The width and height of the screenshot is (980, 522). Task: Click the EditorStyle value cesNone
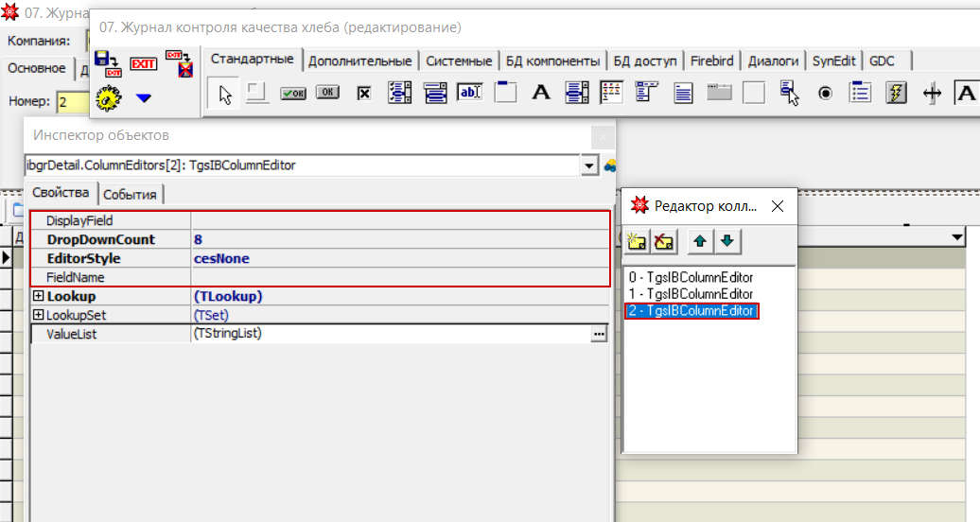point(221,258)
